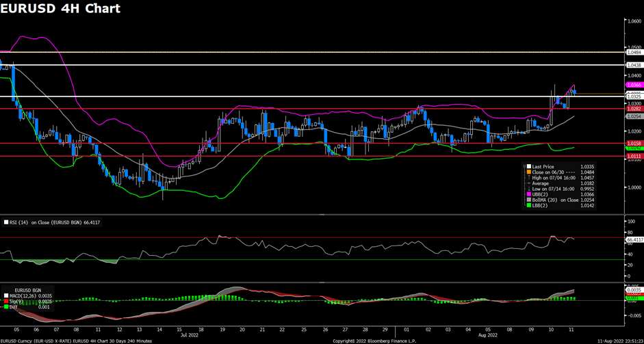Click the 66.4117 RSI value tag
Viewport: 644px width, 344px height.
[634, 241]
